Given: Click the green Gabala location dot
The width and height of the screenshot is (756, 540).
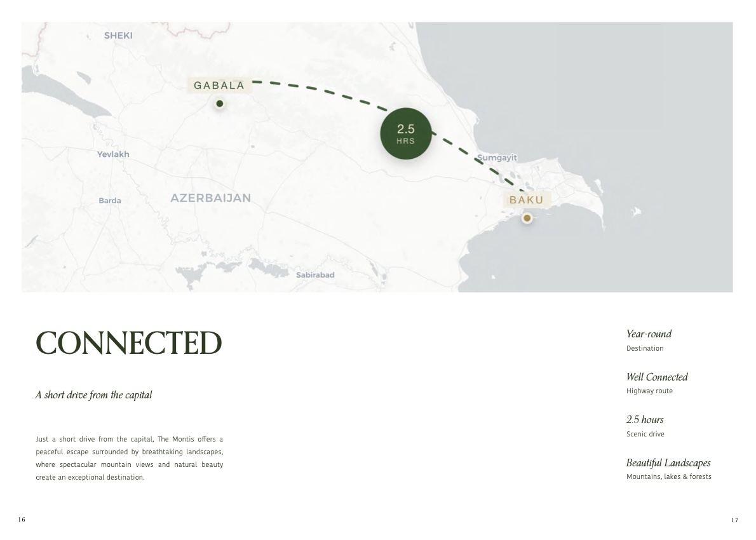Looking at the screenshot, I should pos(219,104).
